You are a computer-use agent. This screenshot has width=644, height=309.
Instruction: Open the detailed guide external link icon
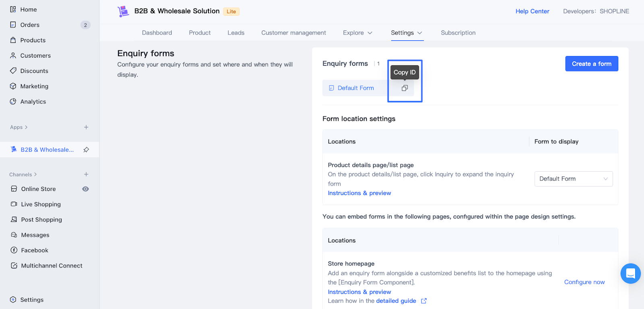click(424, 301)
